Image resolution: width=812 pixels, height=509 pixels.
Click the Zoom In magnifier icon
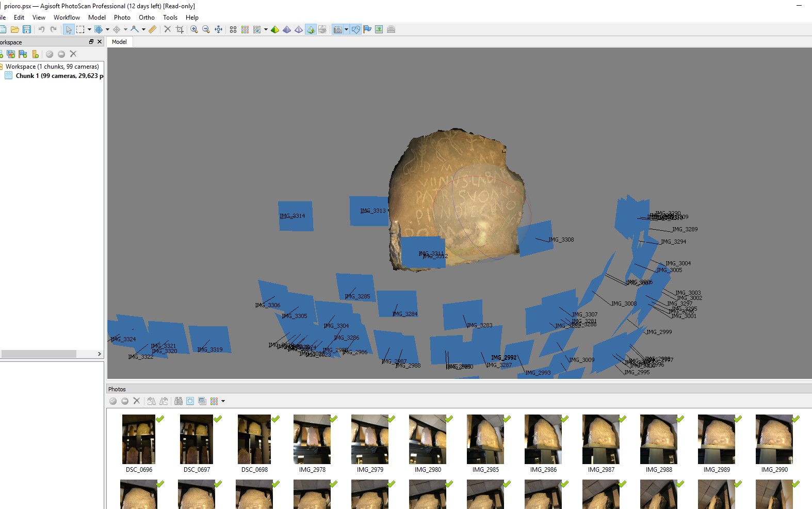coord(194,29)
